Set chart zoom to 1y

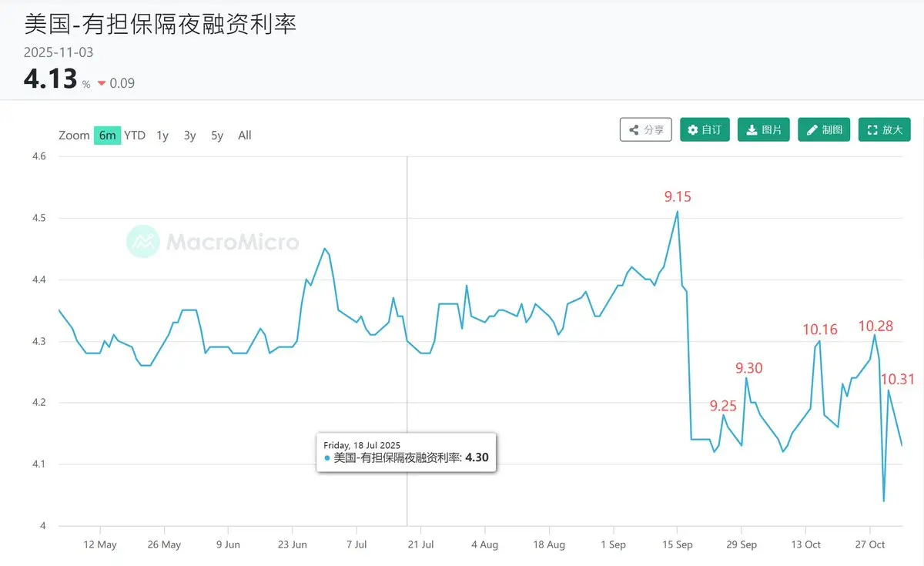point(162,136)
